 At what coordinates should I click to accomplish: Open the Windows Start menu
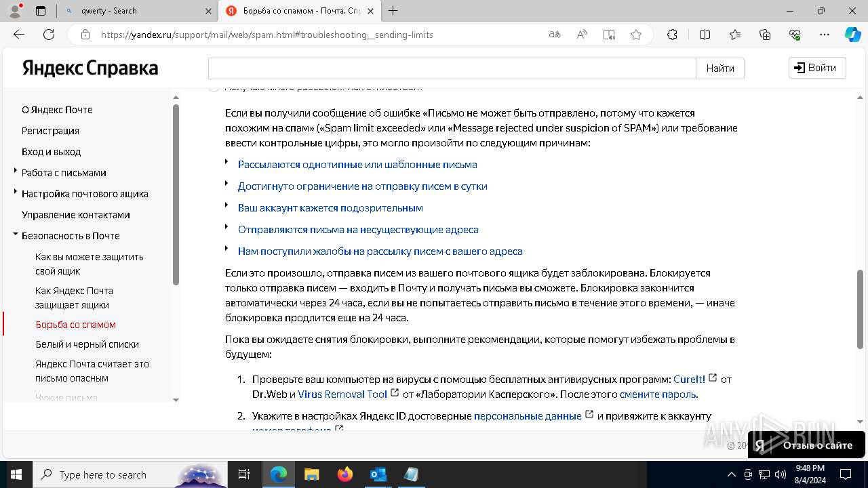click(x=16, y=474)
